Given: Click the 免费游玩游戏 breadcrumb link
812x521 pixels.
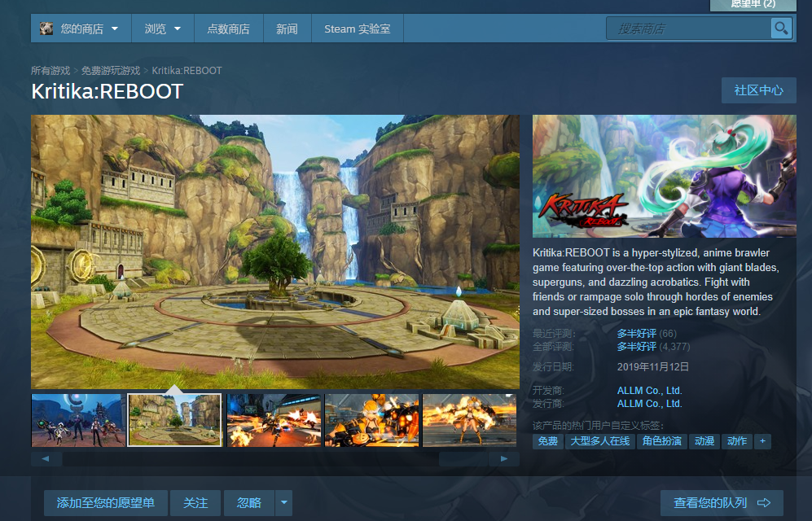Looking at the screenshot, I should 111,70.
